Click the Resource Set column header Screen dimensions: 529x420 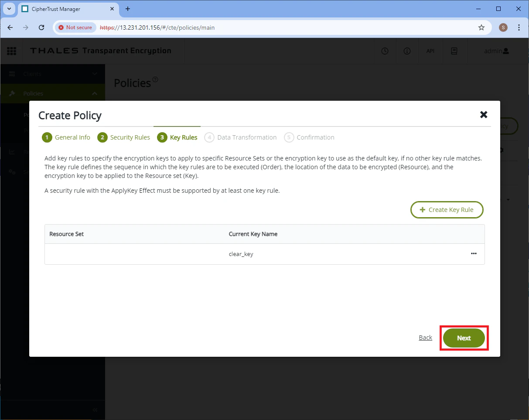[66, 234]
